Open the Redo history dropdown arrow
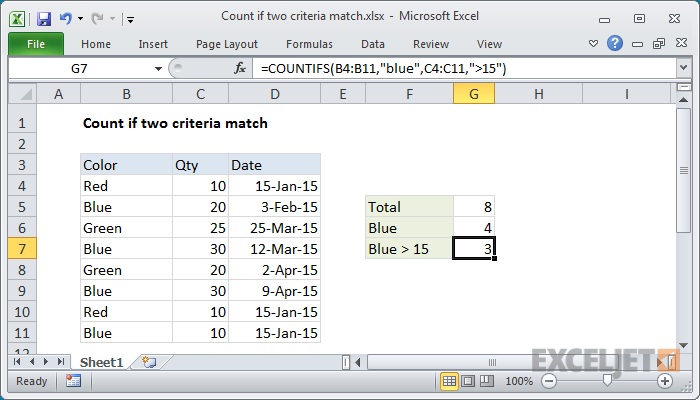 112,19
